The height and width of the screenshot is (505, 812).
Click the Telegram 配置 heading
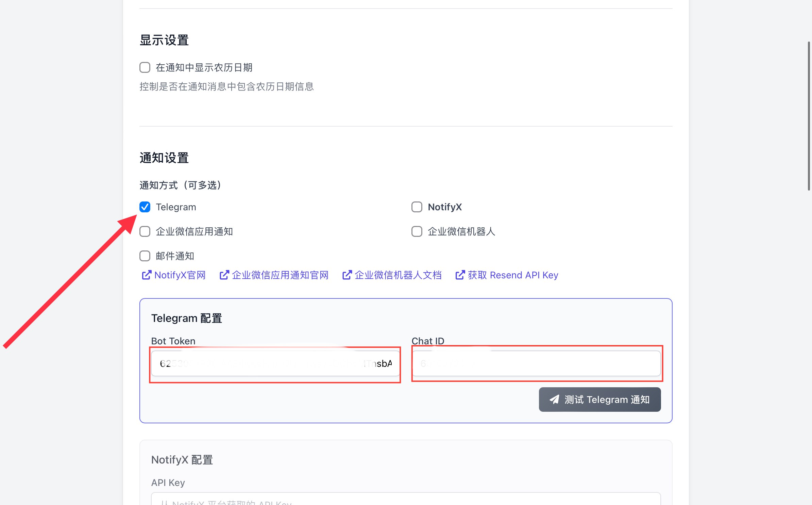(x=187, y=318)
